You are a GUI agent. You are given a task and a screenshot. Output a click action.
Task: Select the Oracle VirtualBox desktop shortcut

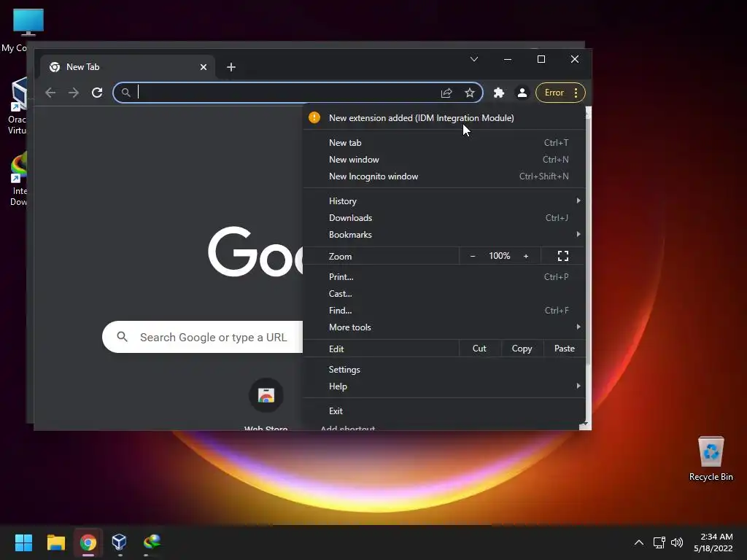click(x=18, y=106)
